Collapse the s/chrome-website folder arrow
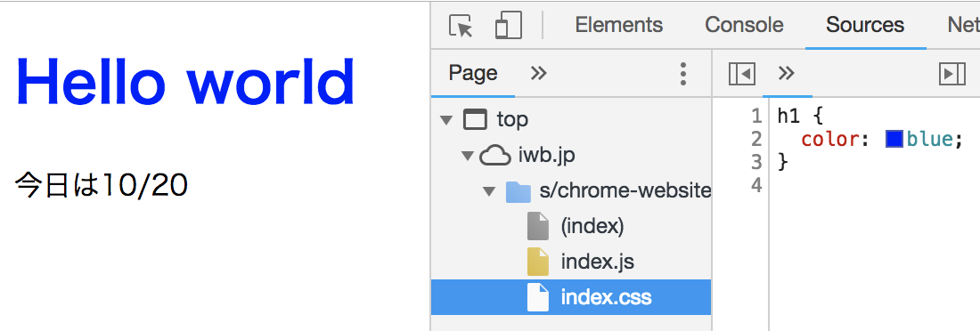Viewport: 980px width, 331px height. point(489,191)
